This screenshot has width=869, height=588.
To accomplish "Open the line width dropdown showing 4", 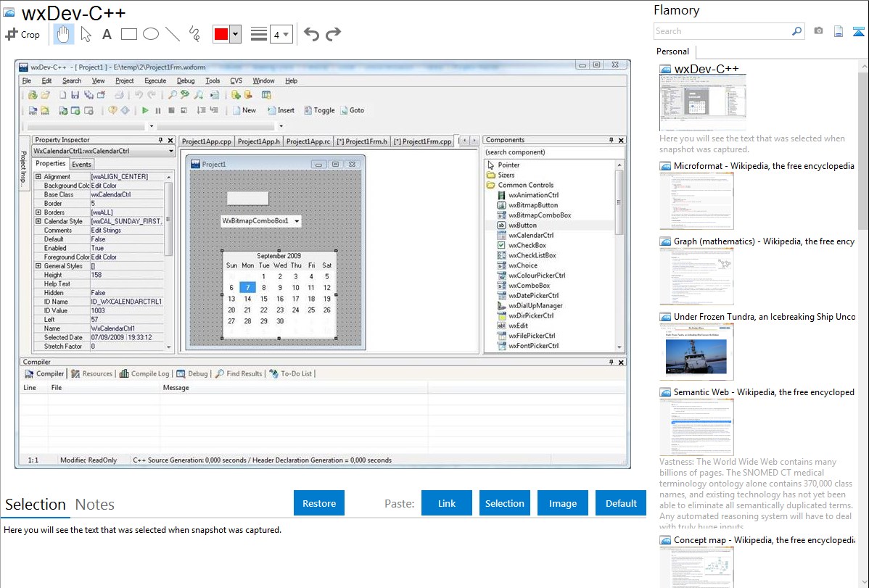I will click(281, 34).
